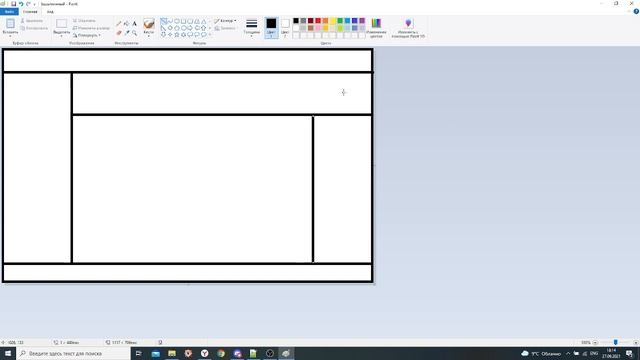Pick the yellow color swatch
The height and width of the screenshot is (360, 640).
point(333,21)
